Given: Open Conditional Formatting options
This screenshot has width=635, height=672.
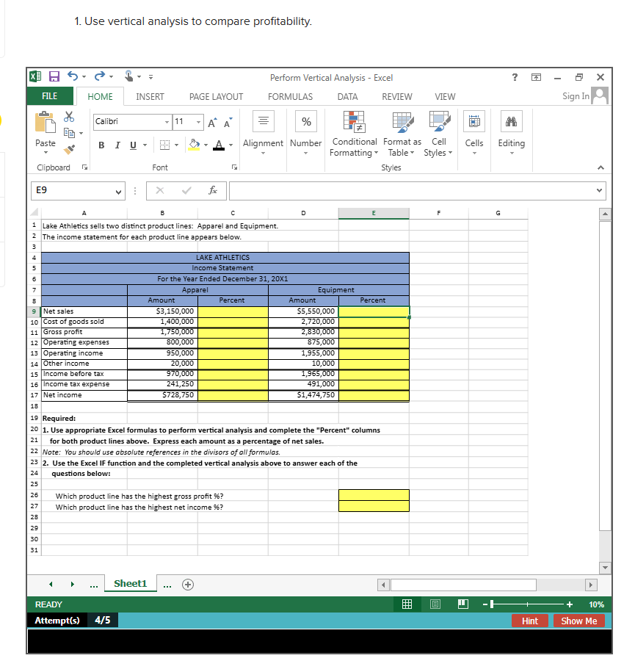Looking at the screenshot, I should (354, 136).
